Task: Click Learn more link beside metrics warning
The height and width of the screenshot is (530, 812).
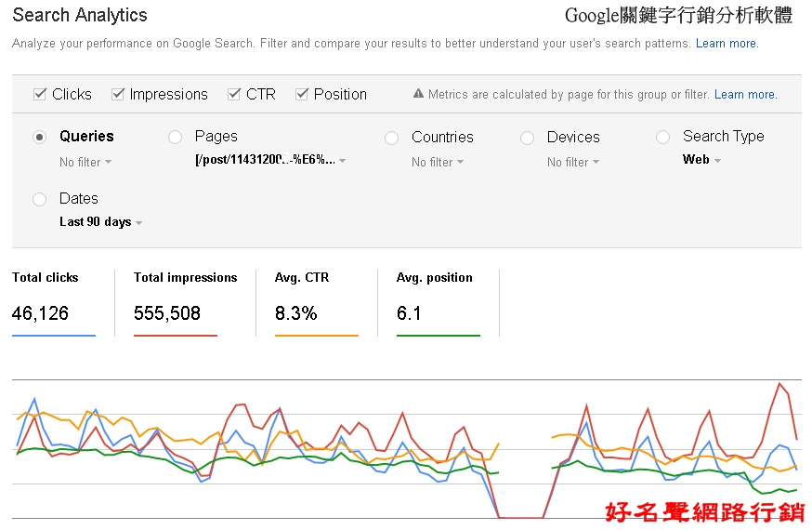Action: pyautogui.click(x=746, y=95)
